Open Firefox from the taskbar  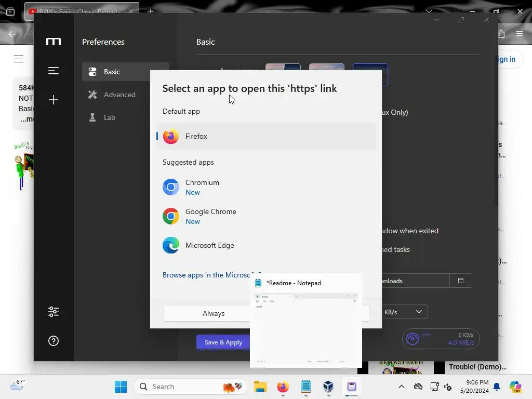pyautogui.click(x=283, y=387)
